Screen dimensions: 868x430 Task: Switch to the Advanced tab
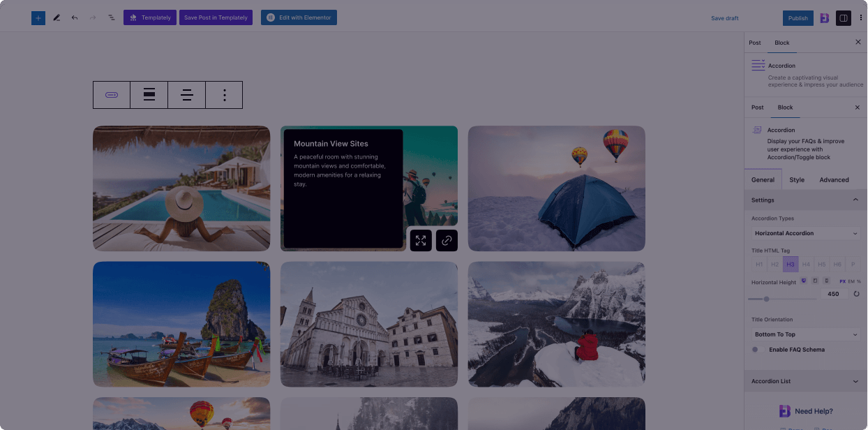834,179
